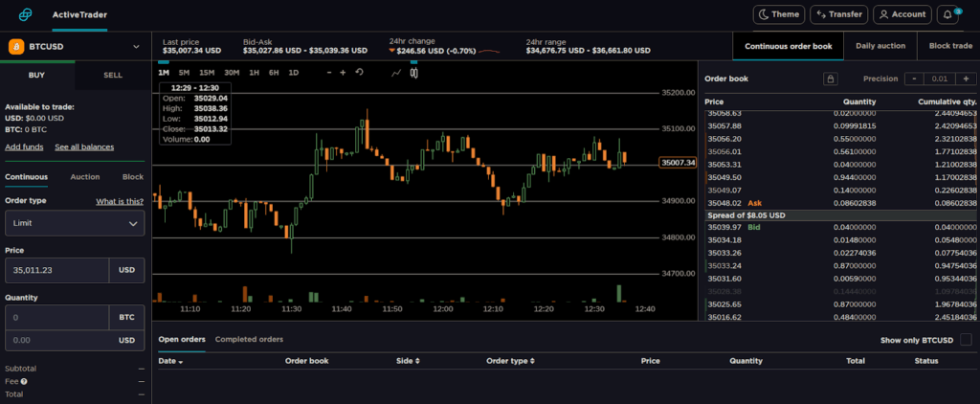Open the Limit order type dropdown
The height and width of the screenshot is (404, 980).
(x=75, y=223)
